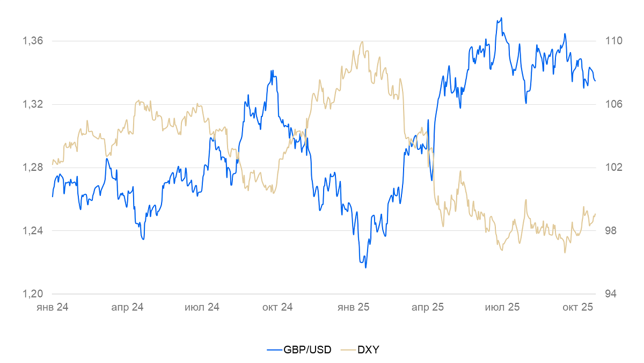Click the 1,24 left axis value
The width and height of the screenshot is (644, 363).
32,231
